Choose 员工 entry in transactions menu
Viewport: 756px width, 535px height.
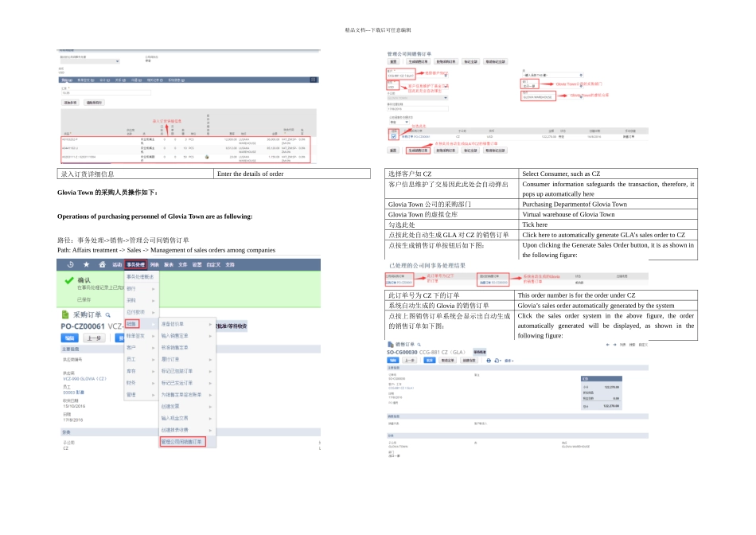point(141,359)
